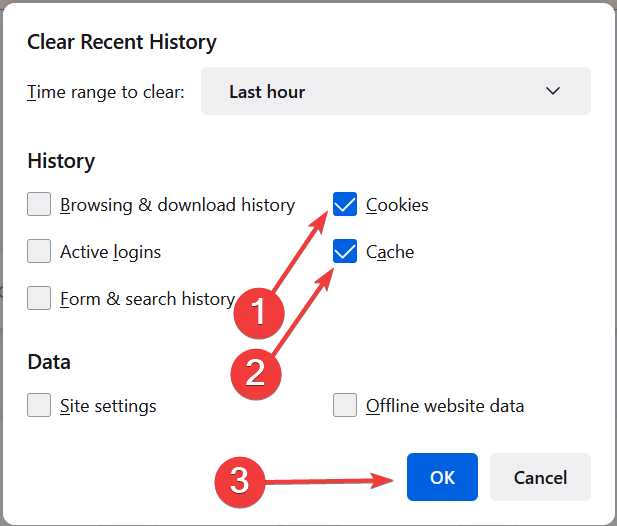Click the Offline website data label text
Screen dimensions: 617x526
(x=445, y=406)
